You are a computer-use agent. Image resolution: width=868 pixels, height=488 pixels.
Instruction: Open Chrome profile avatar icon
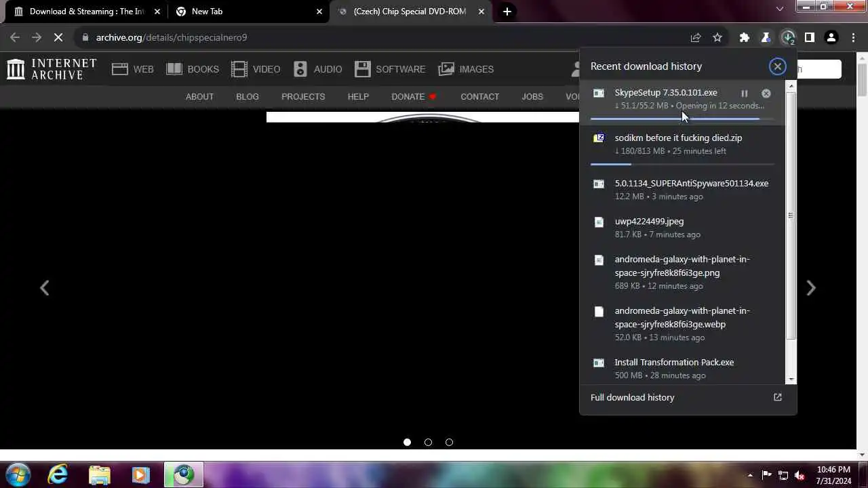tap(831, 38)
